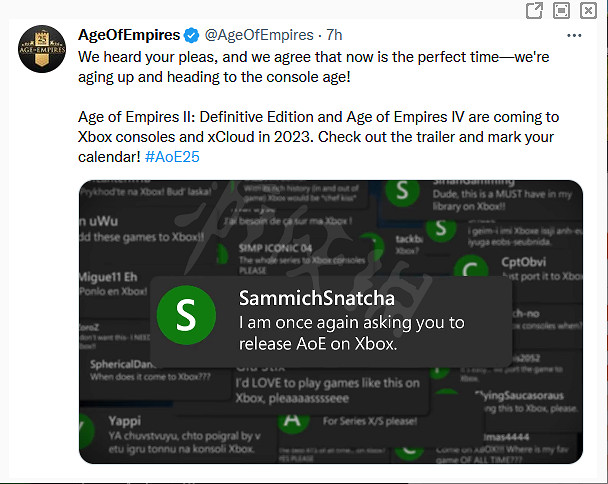Click the open in new window icon

click(535, 11)
